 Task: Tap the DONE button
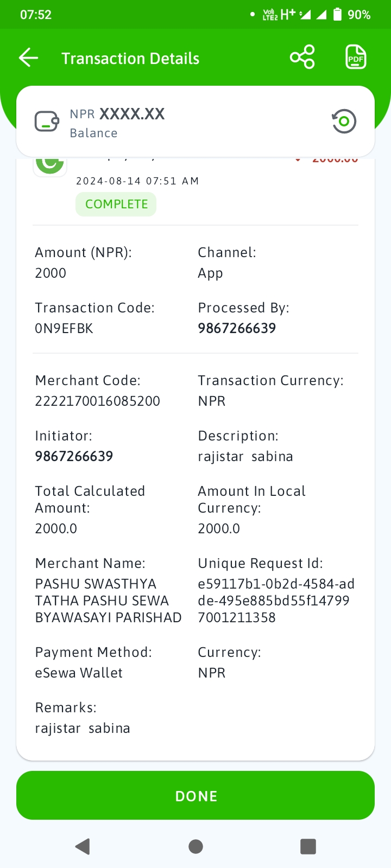click(195, 795)
